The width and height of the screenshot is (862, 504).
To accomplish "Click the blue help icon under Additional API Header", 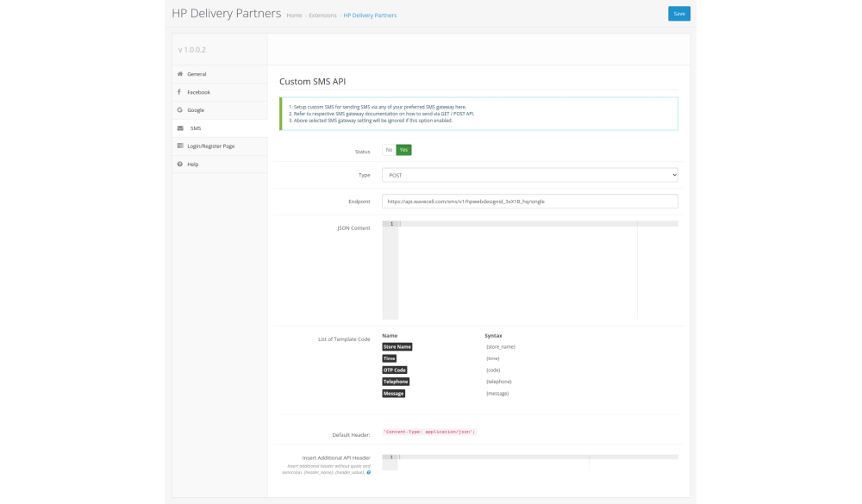I will point(369,472).
